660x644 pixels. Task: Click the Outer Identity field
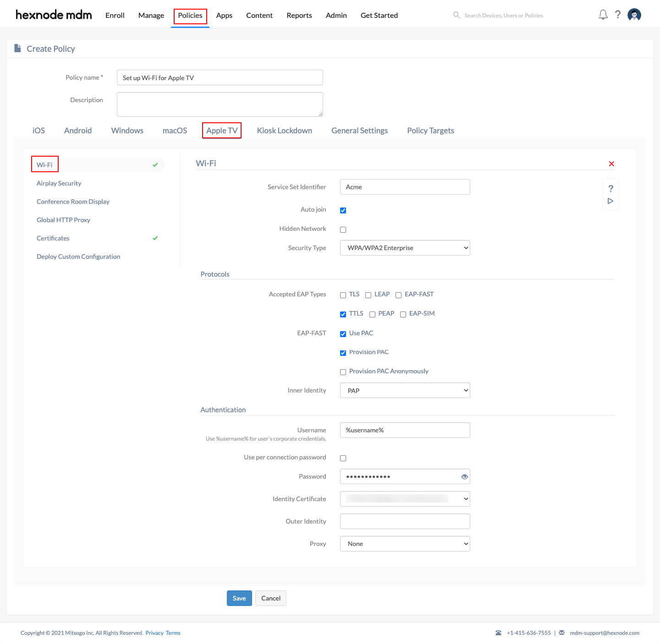click(405, 521)
